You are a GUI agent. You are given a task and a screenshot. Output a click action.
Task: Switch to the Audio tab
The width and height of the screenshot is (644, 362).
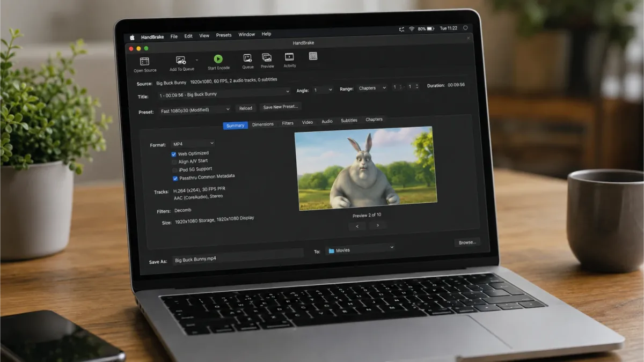pos(327,122)
